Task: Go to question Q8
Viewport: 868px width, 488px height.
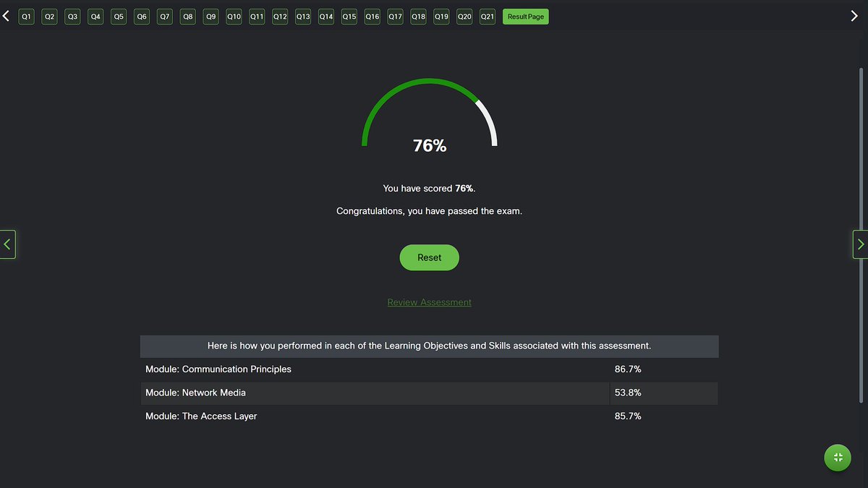Action: [x=188, y=16]
